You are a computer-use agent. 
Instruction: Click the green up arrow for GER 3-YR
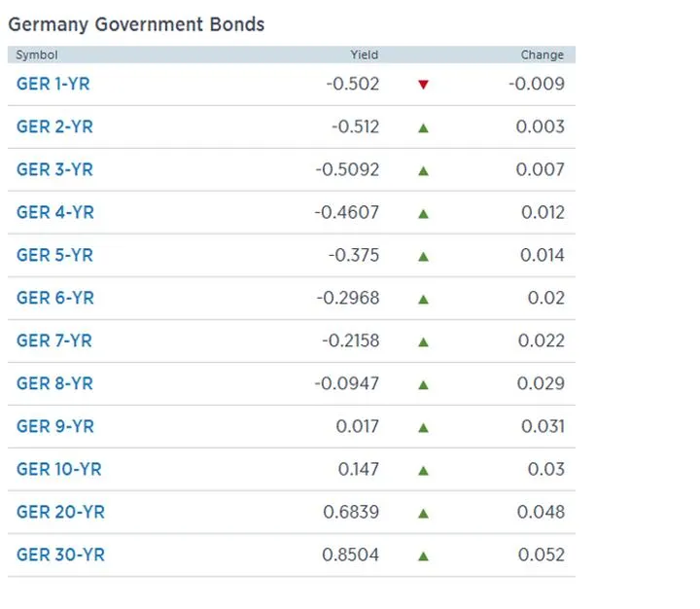point(423,170)
